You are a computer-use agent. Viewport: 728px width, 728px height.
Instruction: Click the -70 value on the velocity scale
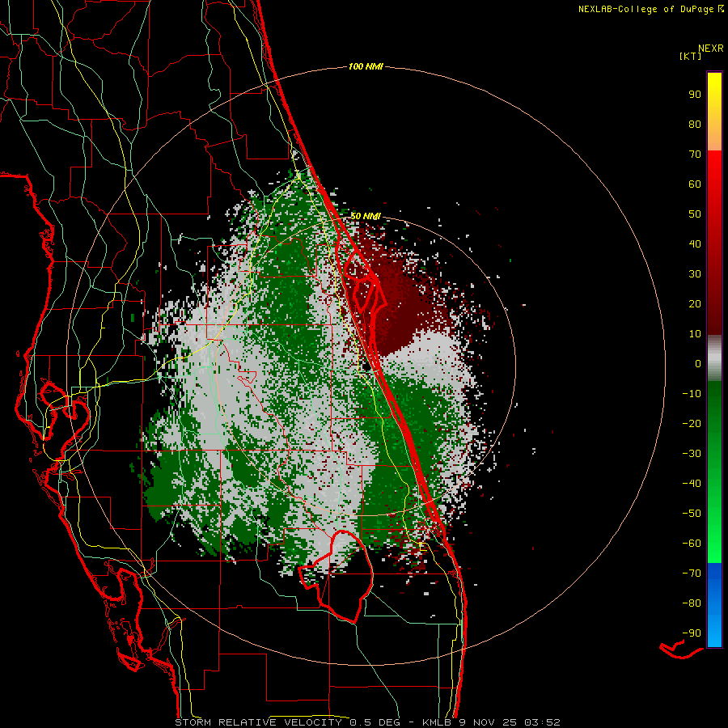pyautogui.click(x=692, y=574)
